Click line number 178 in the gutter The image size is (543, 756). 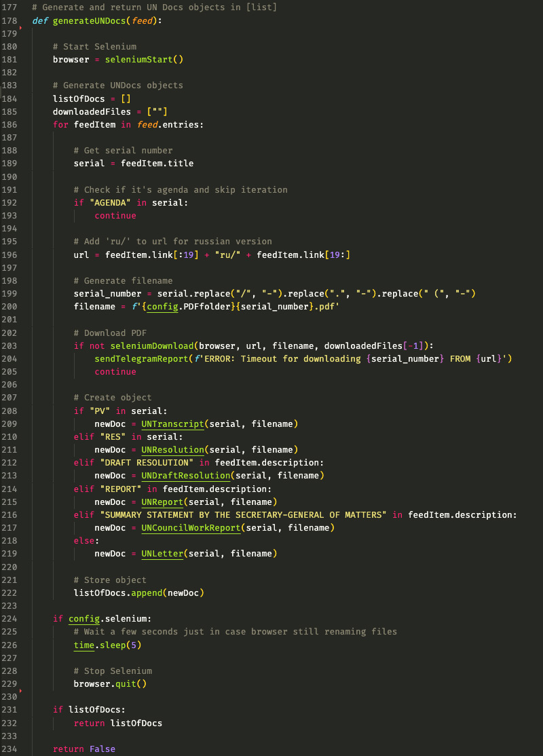[9, 21]
